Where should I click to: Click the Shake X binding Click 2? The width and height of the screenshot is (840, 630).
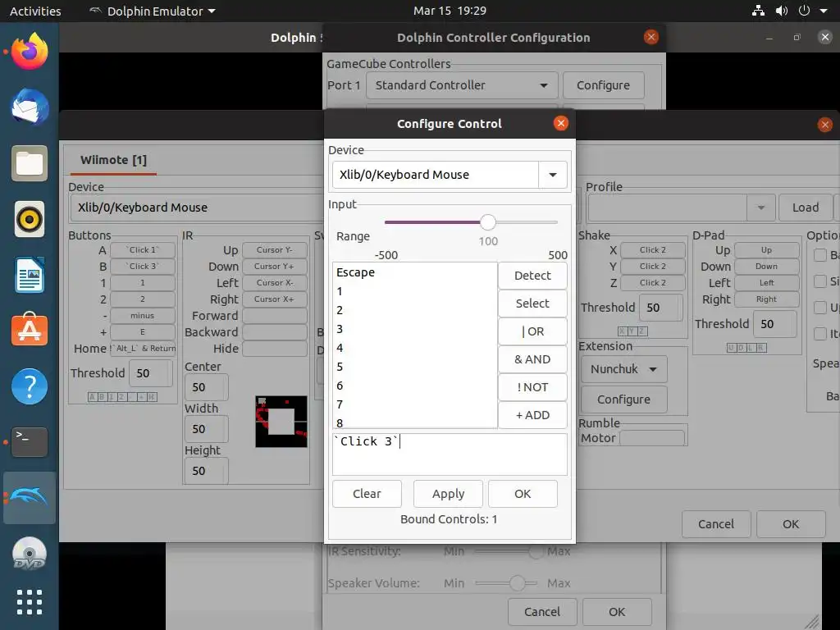pos(652,249)
